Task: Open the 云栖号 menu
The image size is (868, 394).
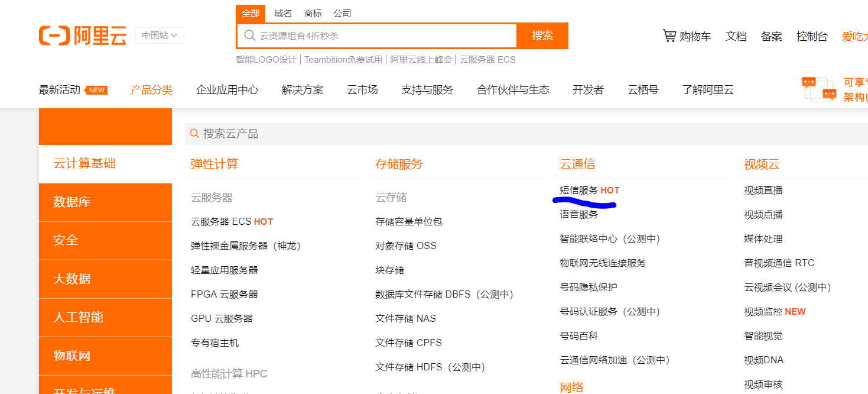Action: [x=643, y=90]
